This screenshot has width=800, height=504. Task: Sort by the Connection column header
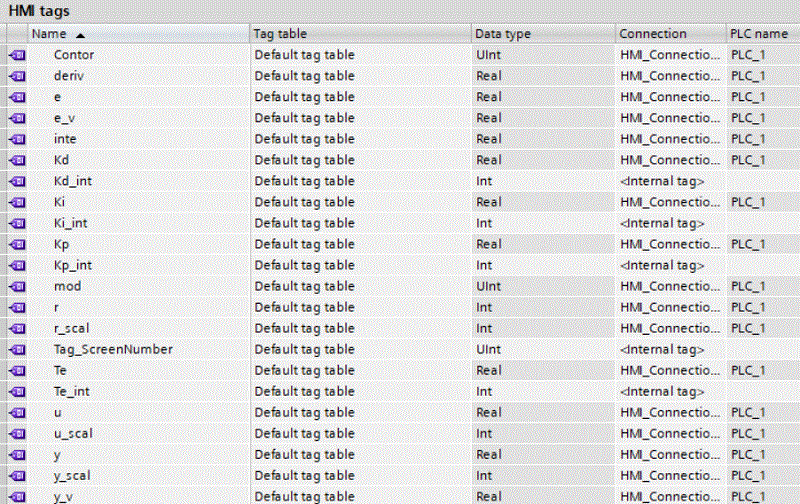[x=669, y=34]
